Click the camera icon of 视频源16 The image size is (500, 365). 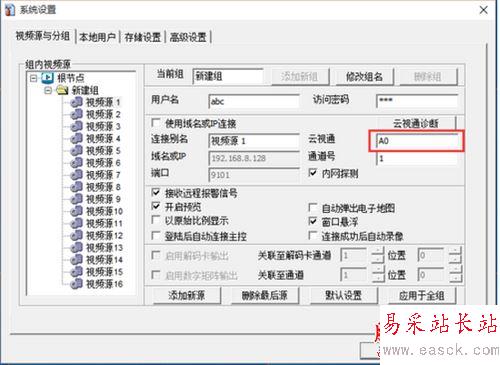(77, 284)
